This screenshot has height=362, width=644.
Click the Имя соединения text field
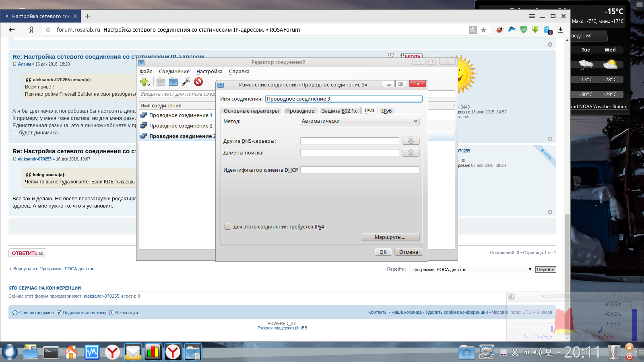344,99
